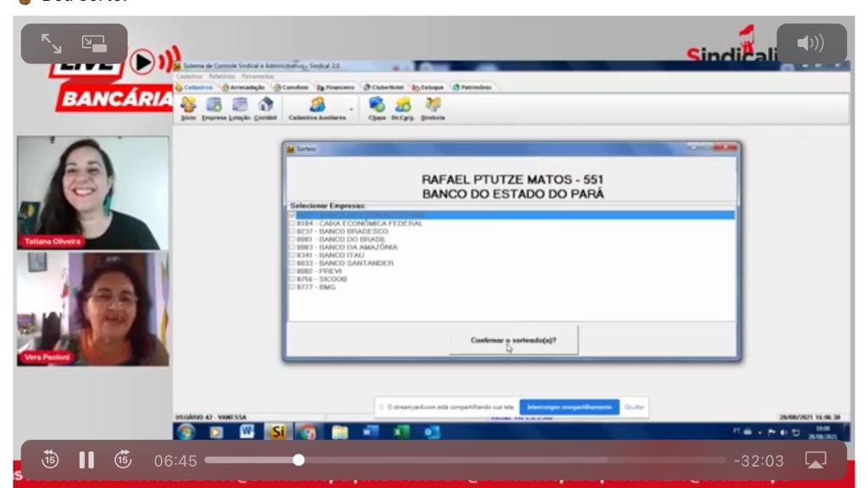Select Vera Paoloni's video thumbnail
Viewport: 868px width, 488px height.
tap(93, 309)
